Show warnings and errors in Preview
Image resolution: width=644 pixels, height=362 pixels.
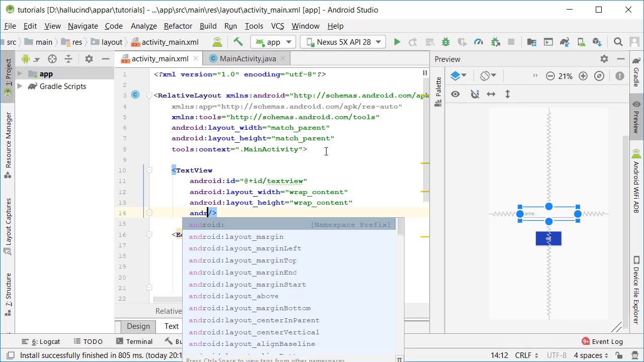(620, 76)
